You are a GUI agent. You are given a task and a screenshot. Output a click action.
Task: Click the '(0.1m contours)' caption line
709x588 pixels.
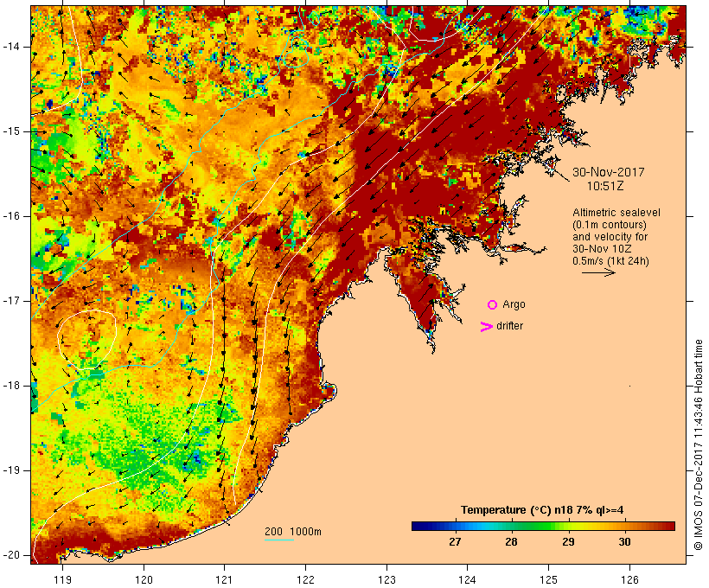coord(610,225)
